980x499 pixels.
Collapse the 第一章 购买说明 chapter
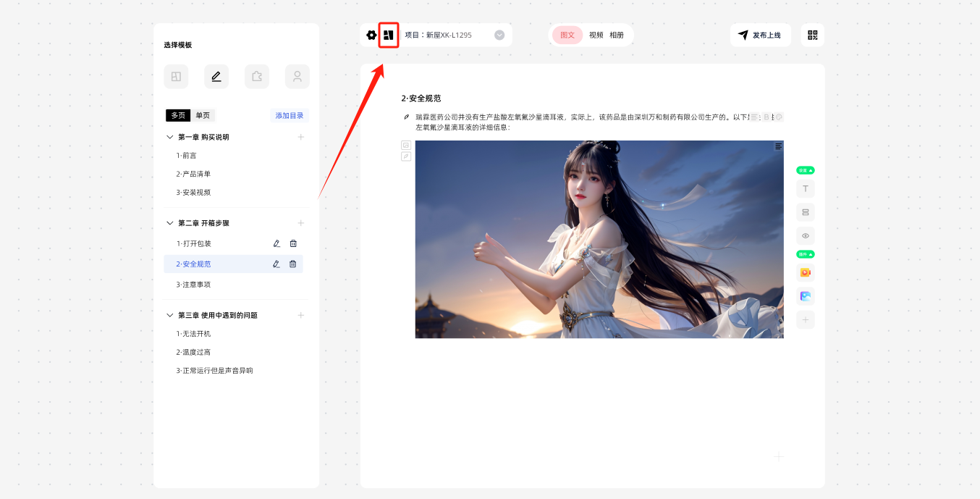(170, 137)
